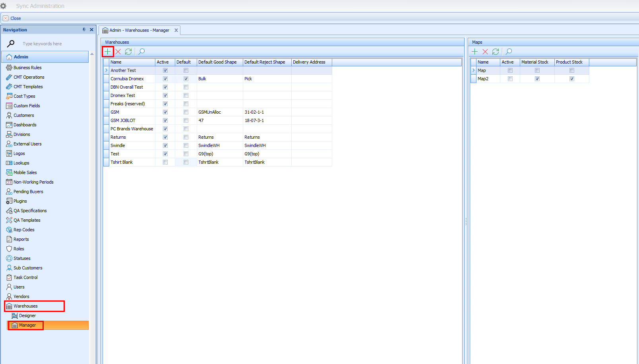The width and height of the screenshot is (639, 364).
Task: Sort maps by Material Stock column
Action: 537,62
